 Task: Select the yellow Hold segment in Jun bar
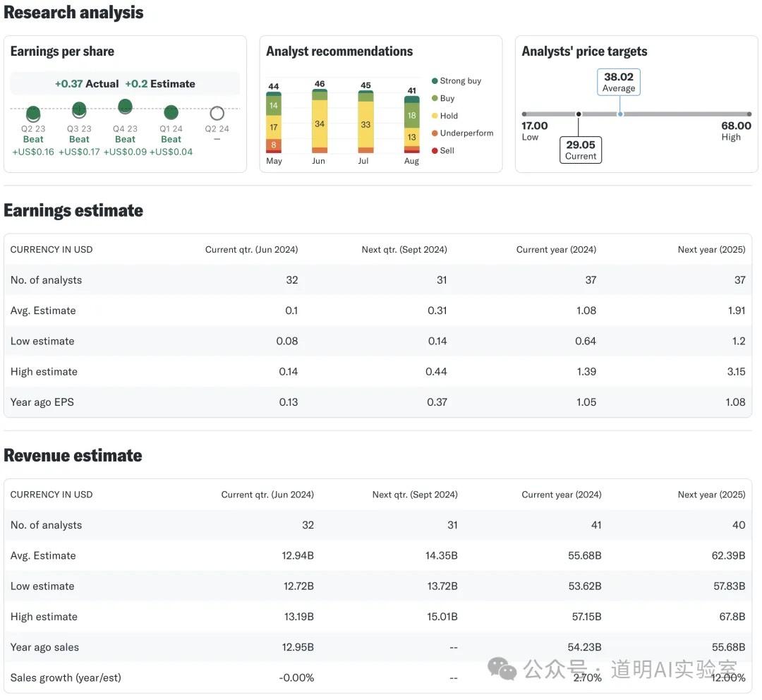(320, 123)
